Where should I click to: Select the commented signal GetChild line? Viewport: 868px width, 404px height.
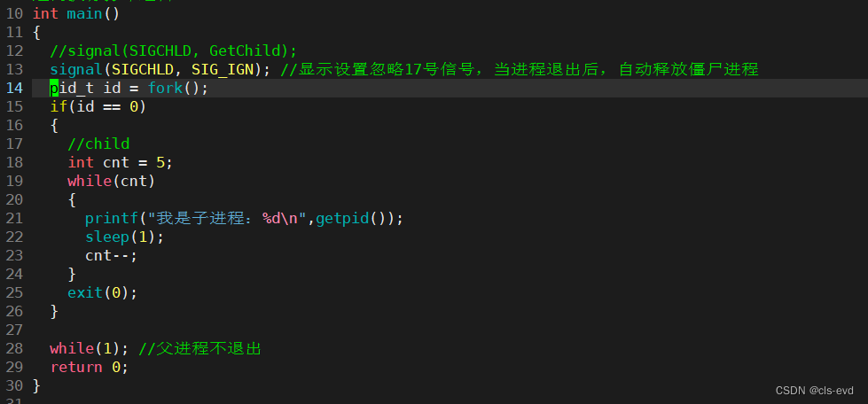[173, 50]
